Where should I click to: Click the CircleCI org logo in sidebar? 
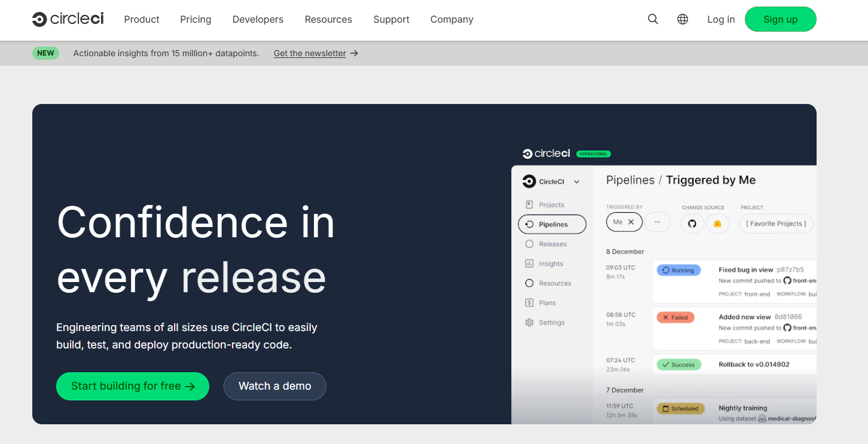click(528, 181)
